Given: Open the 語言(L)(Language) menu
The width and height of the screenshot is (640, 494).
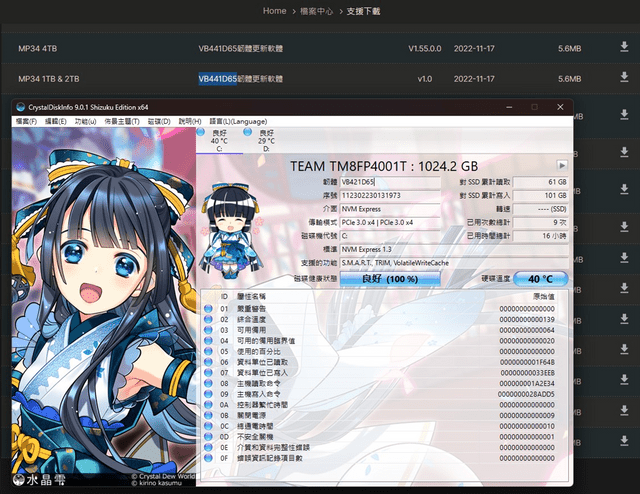Looking at the screenshot, I should pos(238,121).
